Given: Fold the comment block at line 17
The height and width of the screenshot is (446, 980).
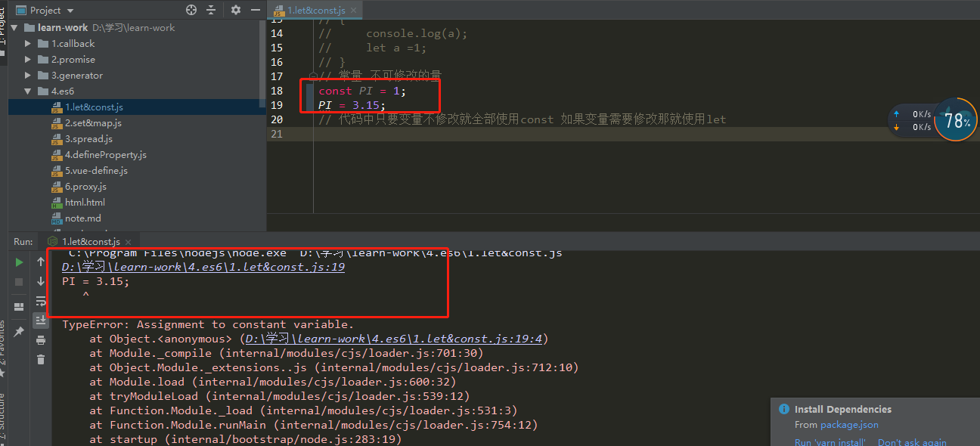Looking at the screenshot, I should [313, 76].
